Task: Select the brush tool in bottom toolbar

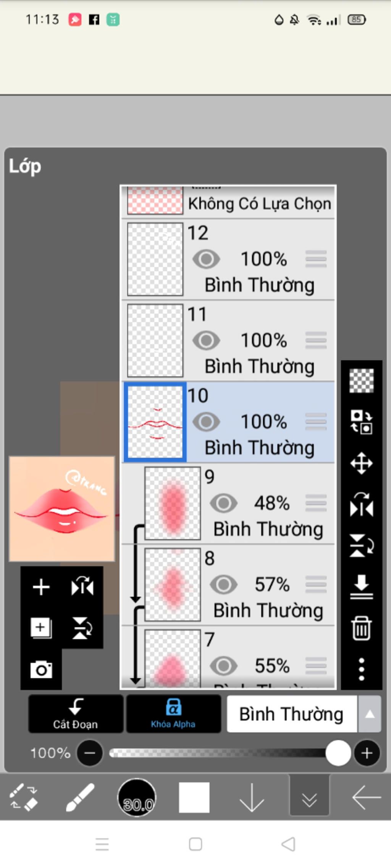Action: [x=80, y=797]
